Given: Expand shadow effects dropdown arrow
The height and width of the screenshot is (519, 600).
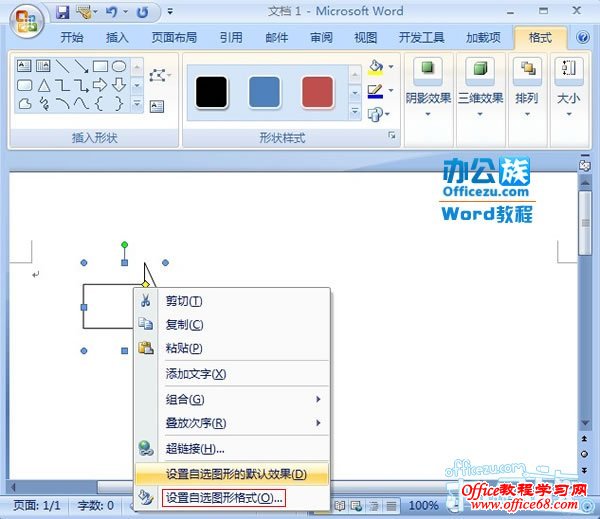Looking at the screenshot, I should [x=428, y=114].
